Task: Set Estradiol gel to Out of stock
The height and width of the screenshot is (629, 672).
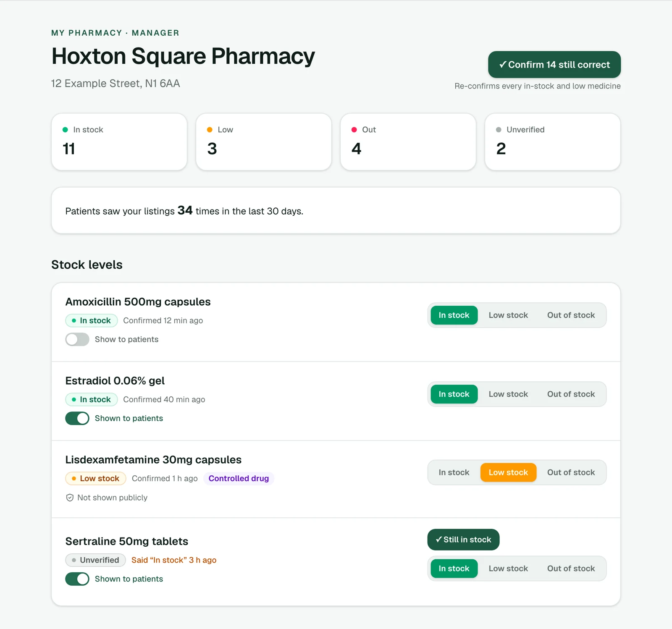Action: click(x=571, y=394)
